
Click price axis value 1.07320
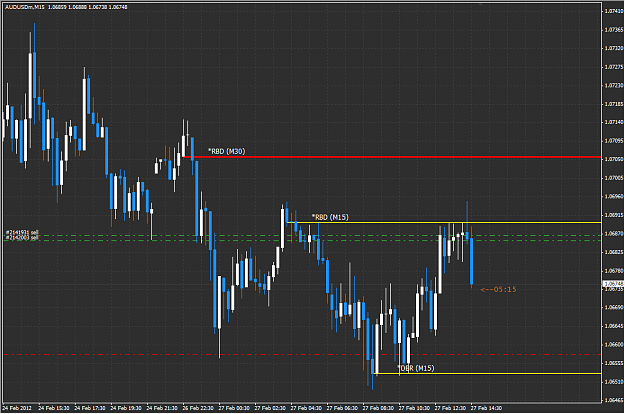point(614,48)
